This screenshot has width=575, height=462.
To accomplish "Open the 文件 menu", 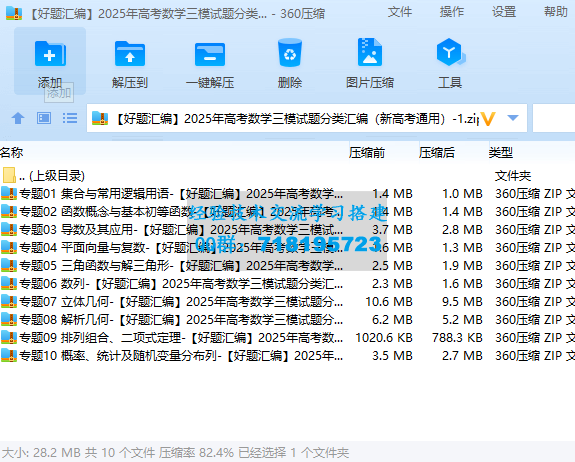I will [x=400, y=12].
